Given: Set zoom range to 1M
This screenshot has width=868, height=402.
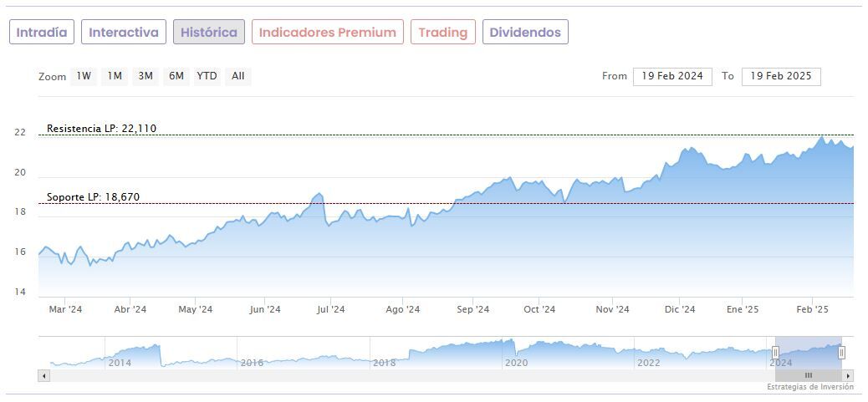Looking at the screenshot, I should click(115, 76).
